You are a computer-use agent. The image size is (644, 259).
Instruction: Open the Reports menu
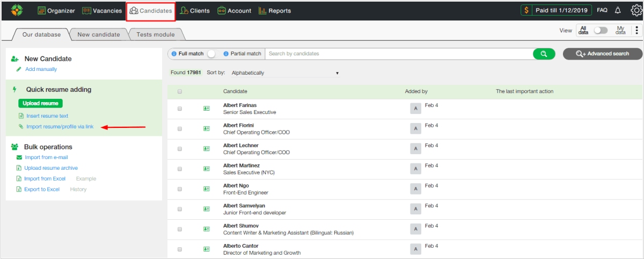[x=275, y=11]
